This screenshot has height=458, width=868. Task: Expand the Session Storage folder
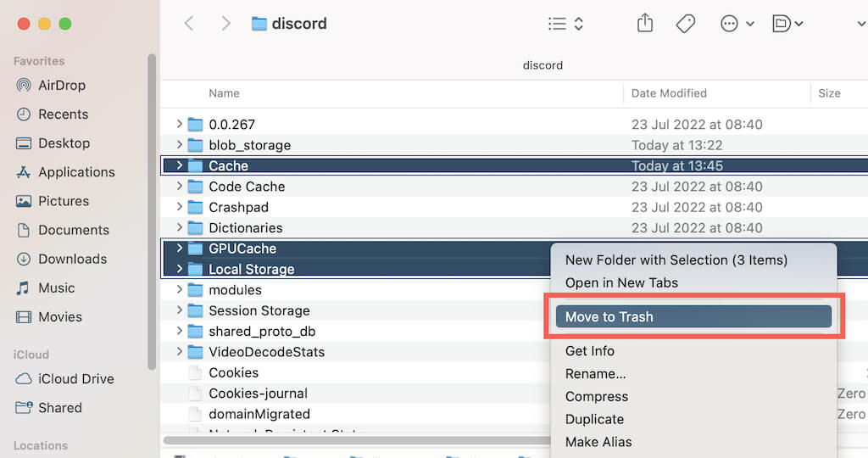tap(179, 310)
